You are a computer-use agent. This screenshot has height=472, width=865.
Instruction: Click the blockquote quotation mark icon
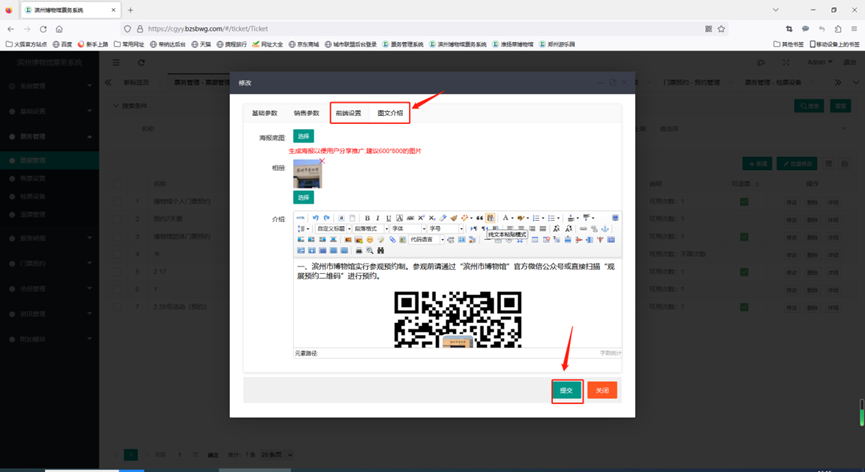479,218
